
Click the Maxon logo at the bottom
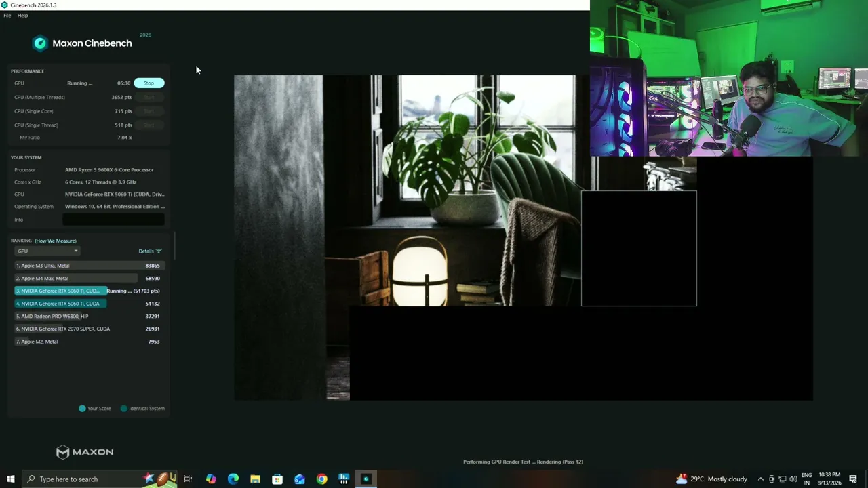[x=85, y=452]
